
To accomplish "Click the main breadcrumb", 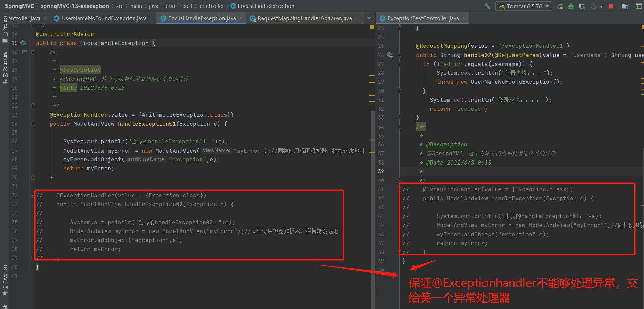I will 136,6.
